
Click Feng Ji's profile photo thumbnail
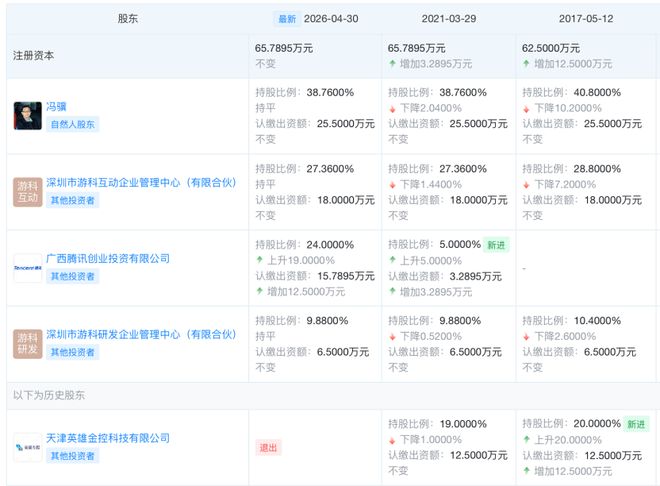(28, 116)
